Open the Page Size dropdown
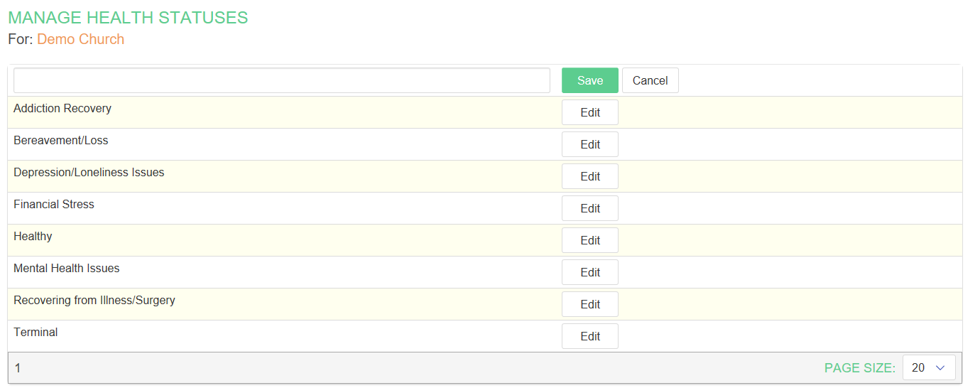This screenshot has width=980, height=388. pos(928,367)
